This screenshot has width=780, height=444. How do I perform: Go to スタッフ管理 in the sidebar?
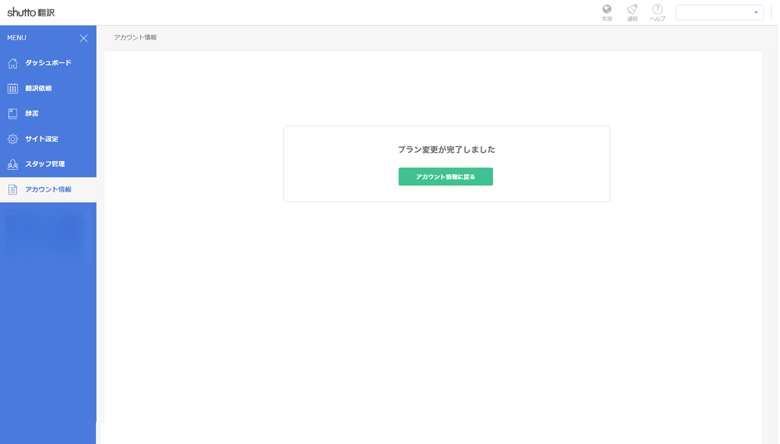[48, 164]
